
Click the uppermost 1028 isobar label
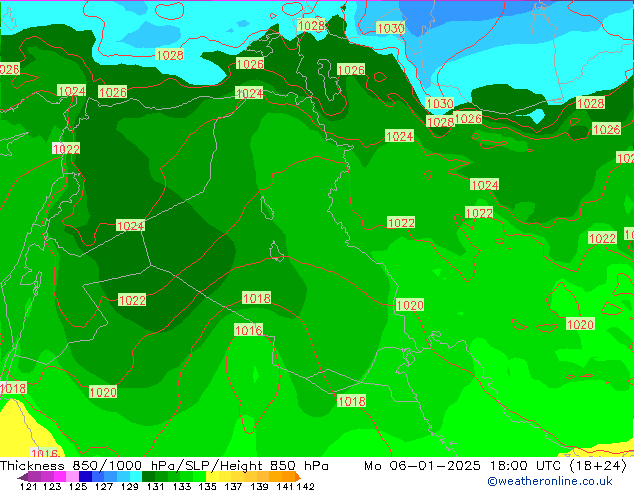[311, 25]
